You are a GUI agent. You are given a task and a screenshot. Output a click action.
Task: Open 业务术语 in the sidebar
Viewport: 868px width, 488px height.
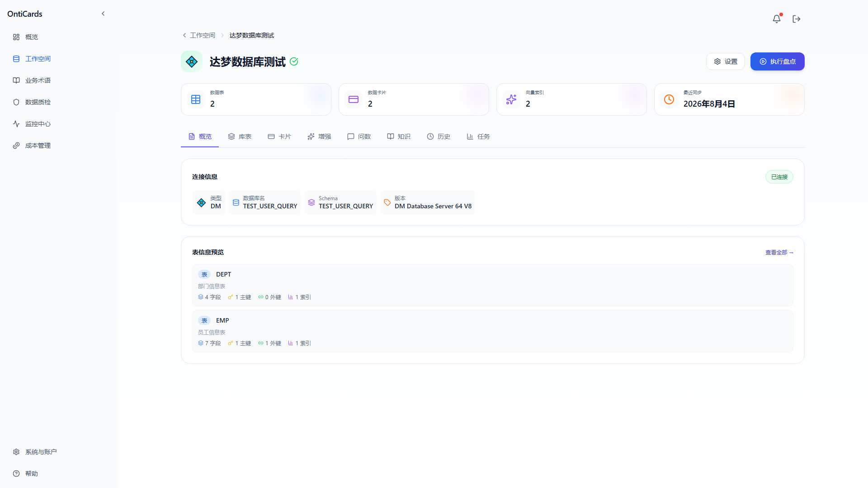click(x=59, y=80)
